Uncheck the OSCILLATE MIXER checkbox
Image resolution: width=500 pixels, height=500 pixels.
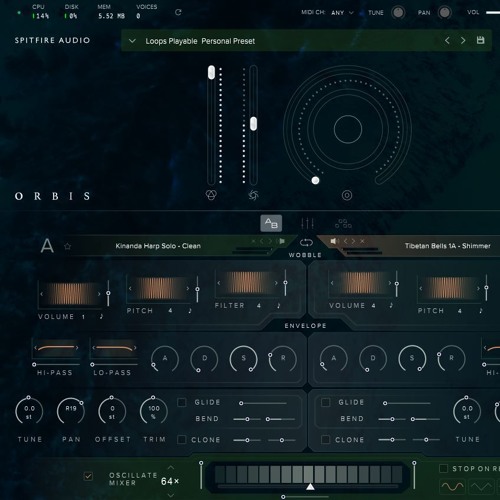coord(88,476)
